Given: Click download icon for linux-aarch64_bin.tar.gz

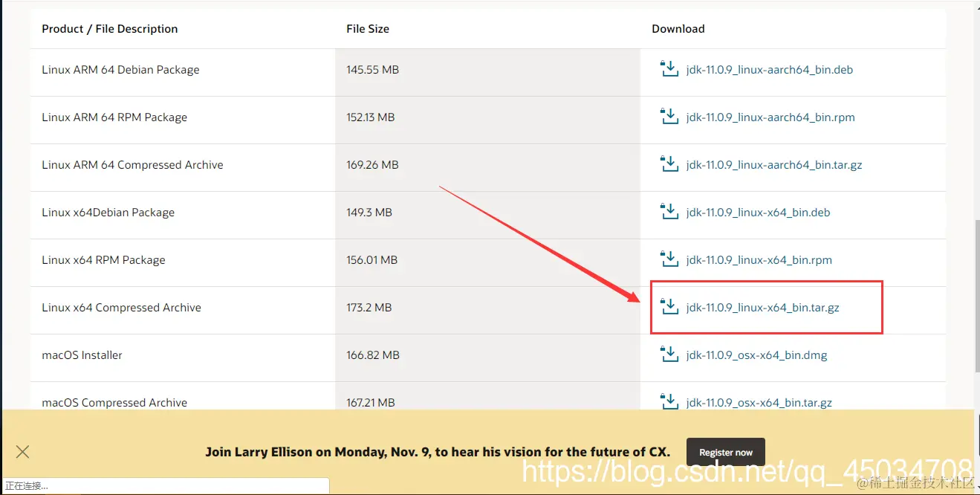Looking at the screenshot, I should (669, 164).
